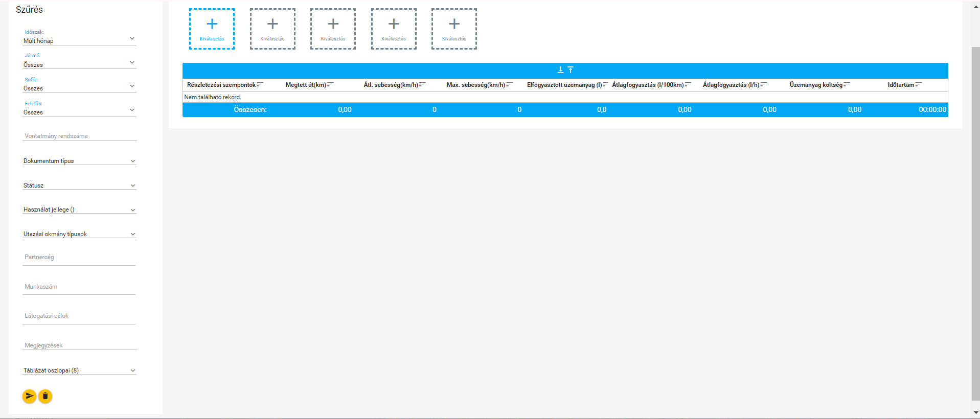Click the last Kiválasztás plus tile

(454, 29)
